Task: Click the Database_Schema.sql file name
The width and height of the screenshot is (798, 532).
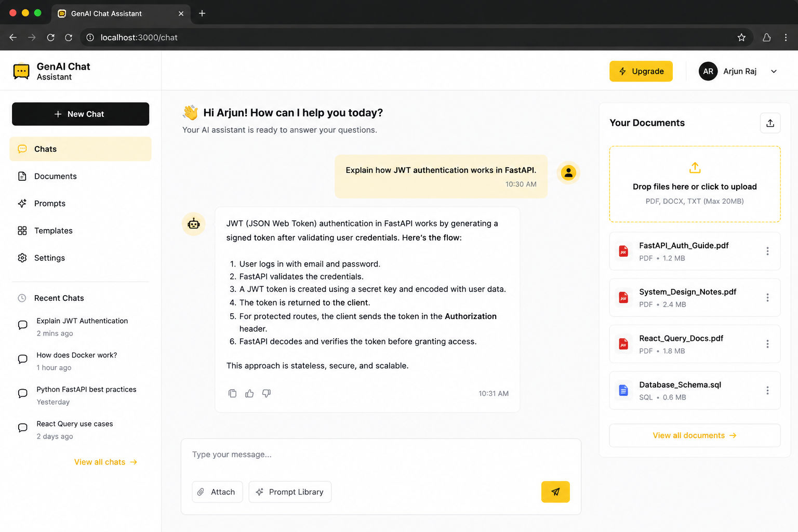Action: pyautogui.click(x=680, y=384)
